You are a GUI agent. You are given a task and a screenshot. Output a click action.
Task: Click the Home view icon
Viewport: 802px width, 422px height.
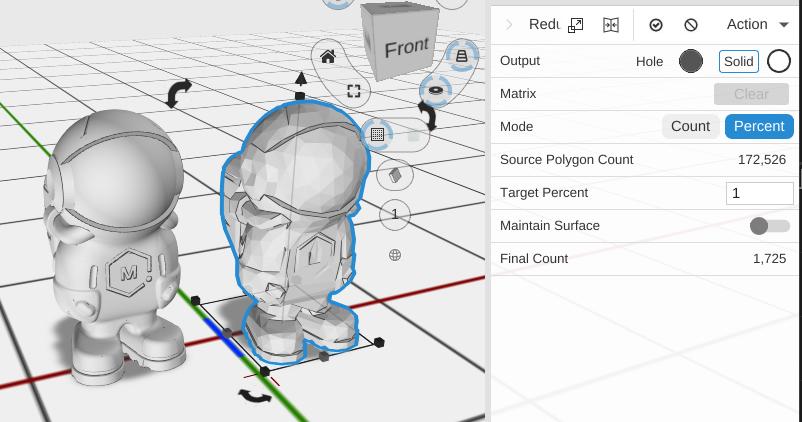328,57
